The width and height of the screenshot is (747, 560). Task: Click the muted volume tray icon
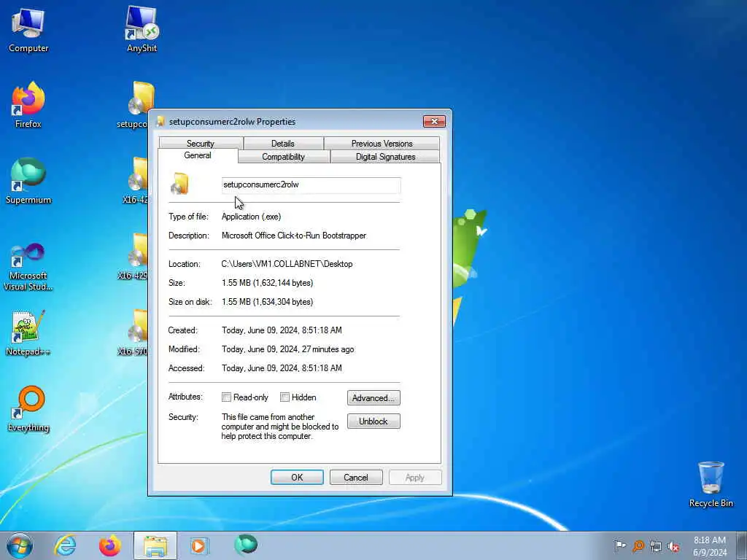pyautogui.click(x=673, y=546)
